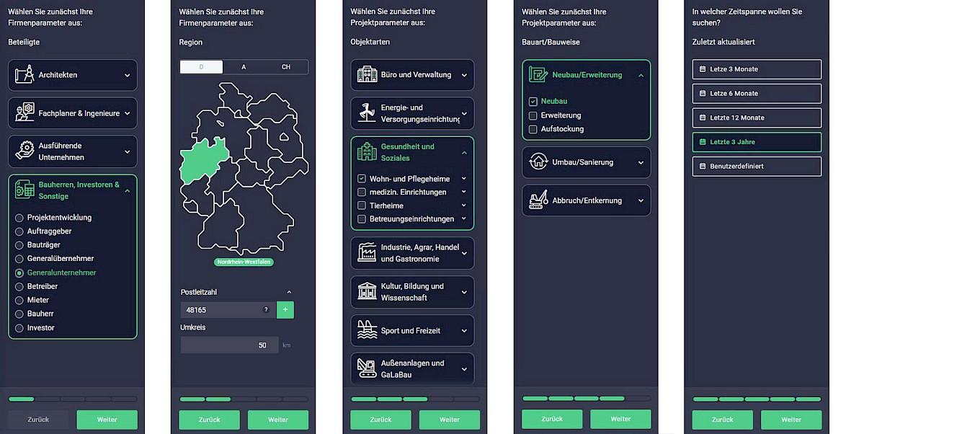Collapse the Neubau/Erweiterung section
The height and width of the screenshot is (434, 980).
[x=641, y=75]
